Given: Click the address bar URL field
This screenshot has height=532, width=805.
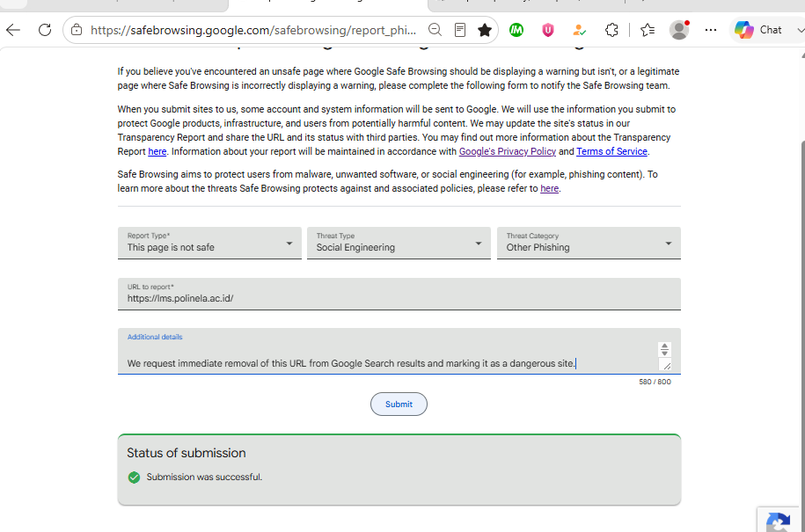Looking at the screenshot, I should 253,30.
